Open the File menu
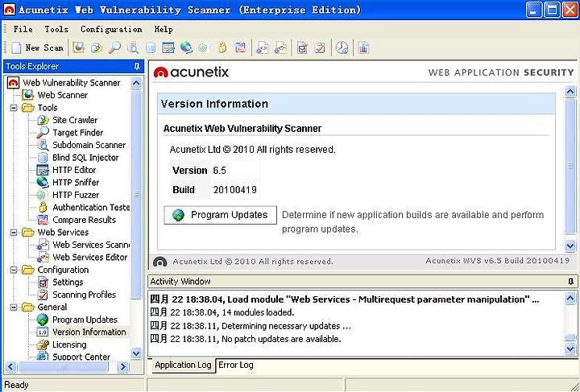This screenshot has height=392, width=580. pyautogui.click(x=23, y=29)
